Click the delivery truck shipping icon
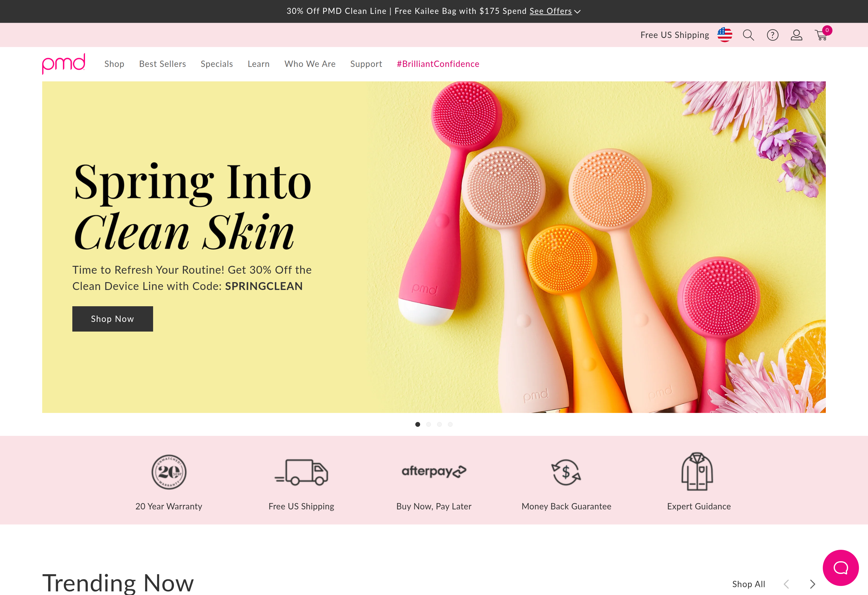This screenshot has width=868, height=595. pos(301,472)
